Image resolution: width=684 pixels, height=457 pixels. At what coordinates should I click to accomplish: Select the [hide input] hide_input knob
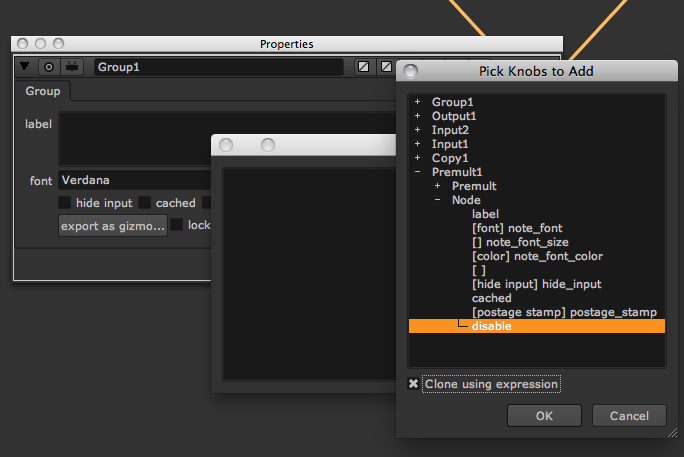pyautogui.click(x=536, y=284)
